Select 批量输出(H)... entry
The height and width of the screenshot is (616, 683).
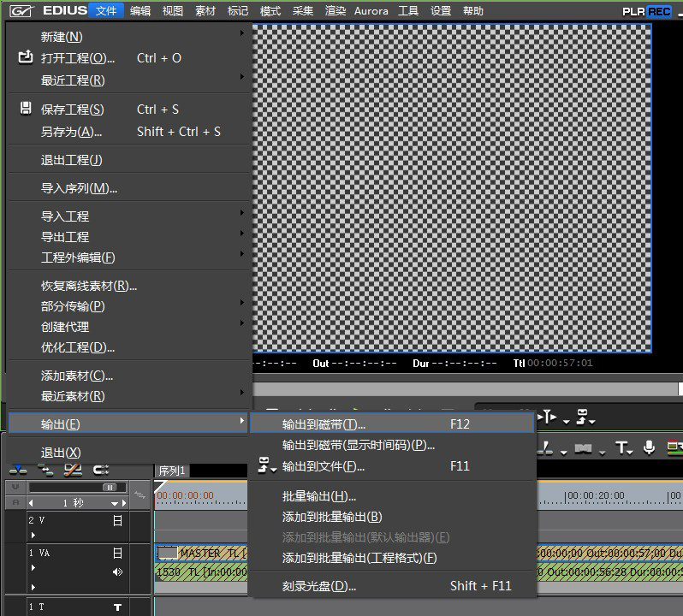(392, 496)
